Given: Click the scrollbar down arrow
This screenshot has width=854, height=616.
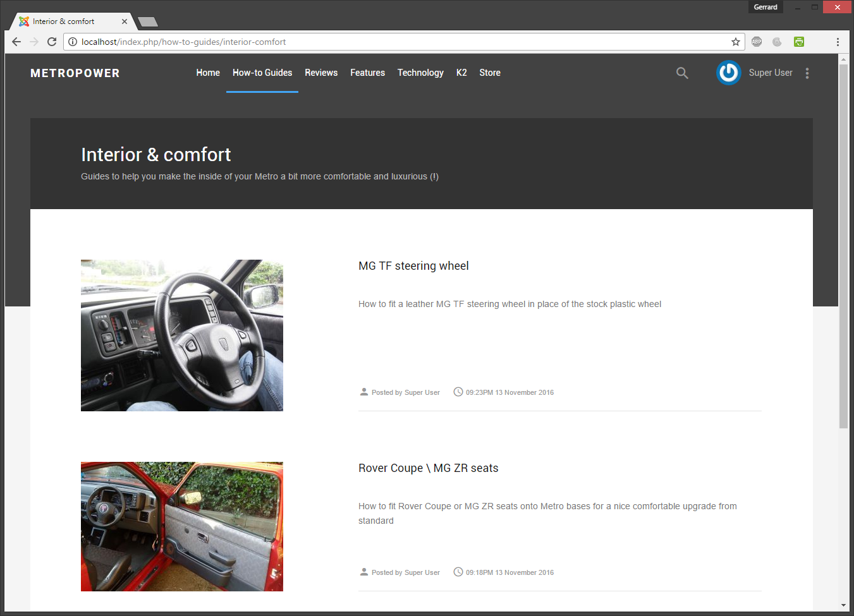Looking at the screenshot, I should point(843,605).
